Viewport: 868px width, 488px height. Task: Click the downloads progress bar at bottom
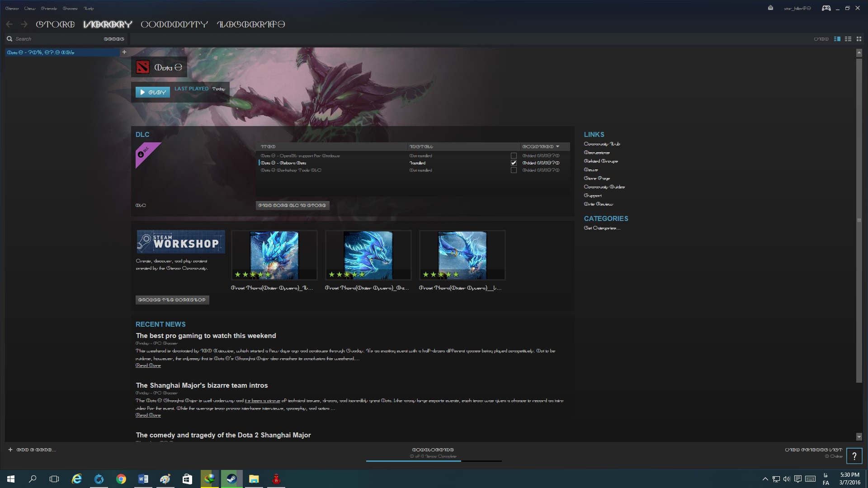point(434,460)
